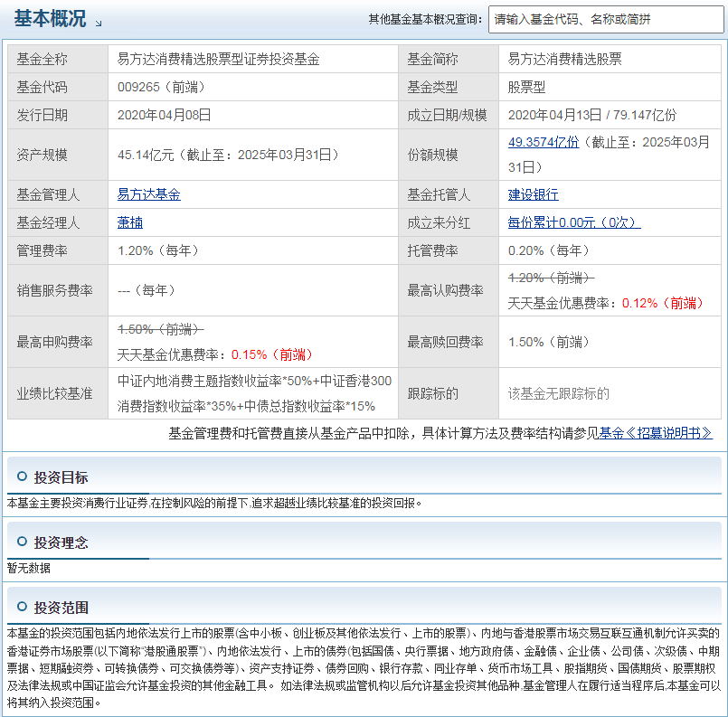Viewport: 728px width, 717px height.
Task: Click sales service fee ---（每年）
Action: (x=147, y=290)
